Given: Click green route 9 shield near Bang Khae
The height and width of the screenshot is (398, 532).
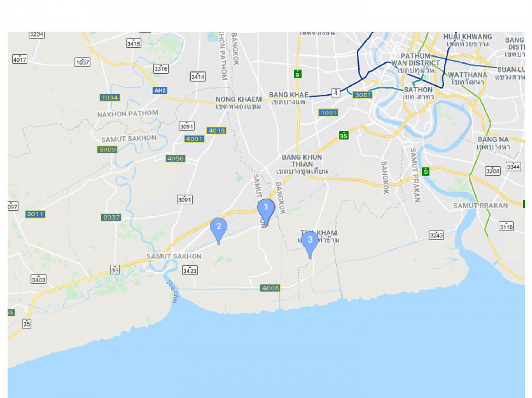Looking at the screenshot, I should (x=297, y=74).
